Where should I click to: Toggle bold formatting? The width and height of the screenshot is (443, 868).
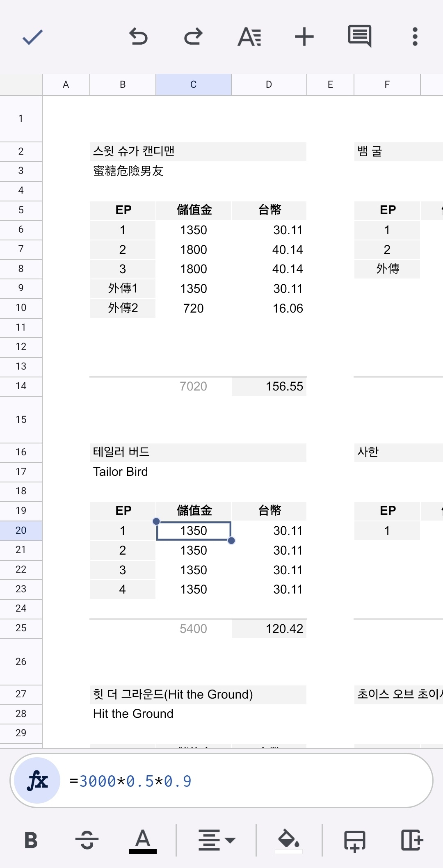pos(31,840)
